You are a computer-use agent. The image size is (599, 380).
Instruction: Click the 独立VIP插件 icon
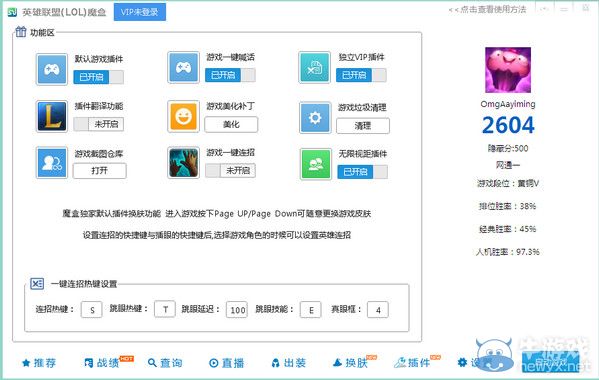[x=314, y=68]
